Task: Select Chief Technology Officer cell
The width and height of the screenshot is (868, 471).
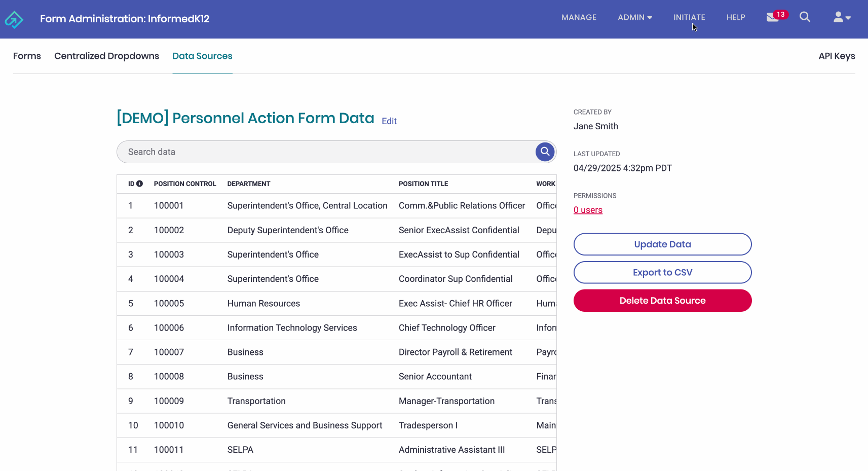Action: click(x=447, y=328)
